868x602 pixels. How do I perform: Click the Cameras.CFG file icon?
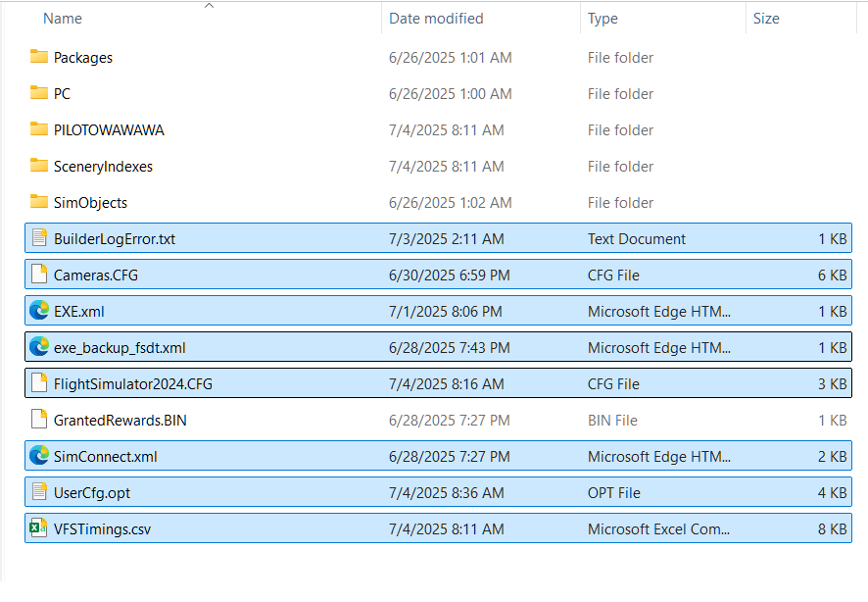[x=39, y=275]
